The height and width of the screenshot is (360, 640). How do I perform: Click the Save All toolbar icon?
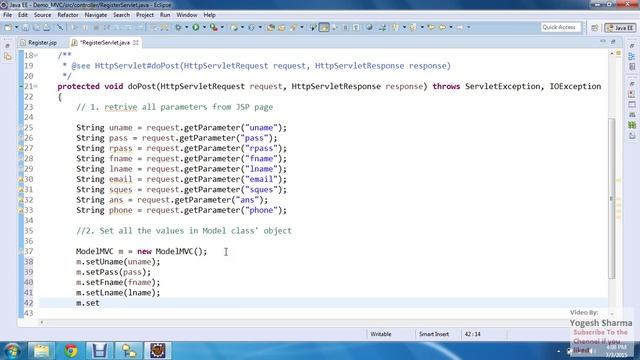[36, 27]
